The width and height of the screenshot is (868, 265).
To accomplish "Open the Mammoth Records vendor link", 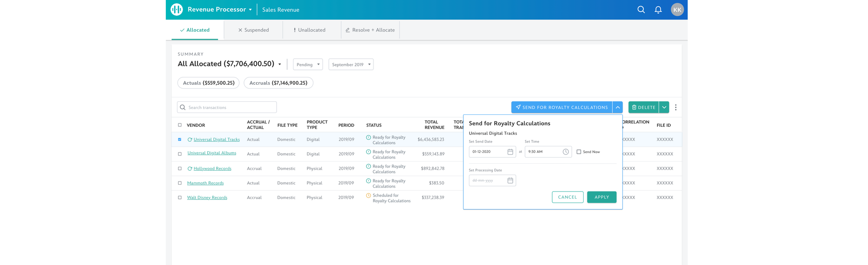I will point(205,183).
